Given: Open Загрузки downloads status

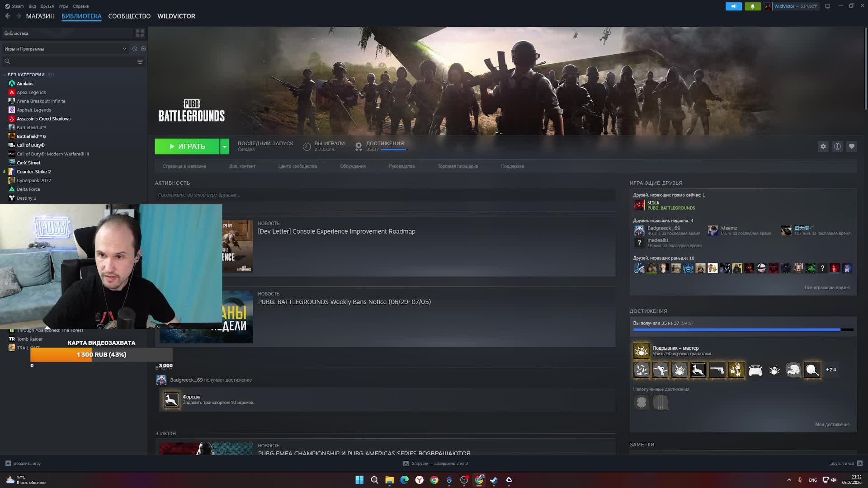Looking at the screenshot, I should click(435, 463).
